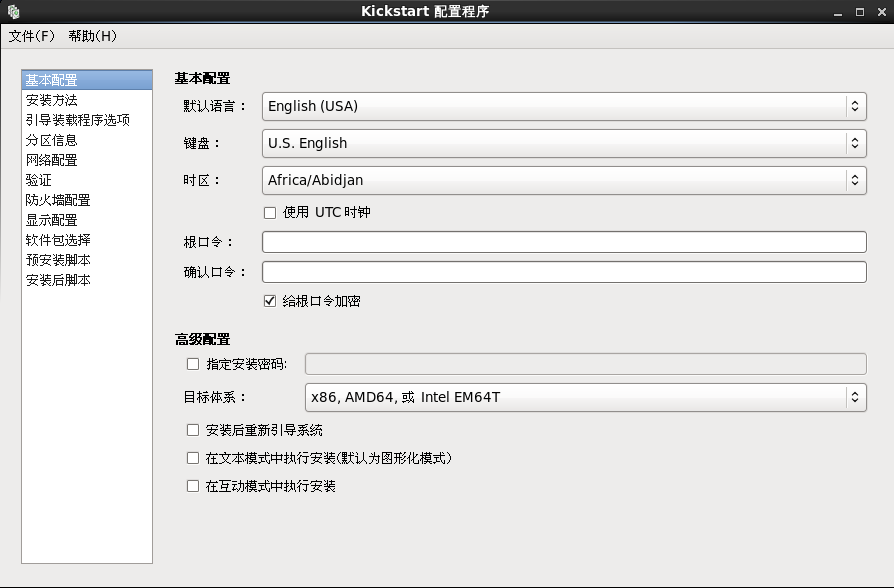
Task: Open the 帮助(H) menu
Action: (93, 36)
